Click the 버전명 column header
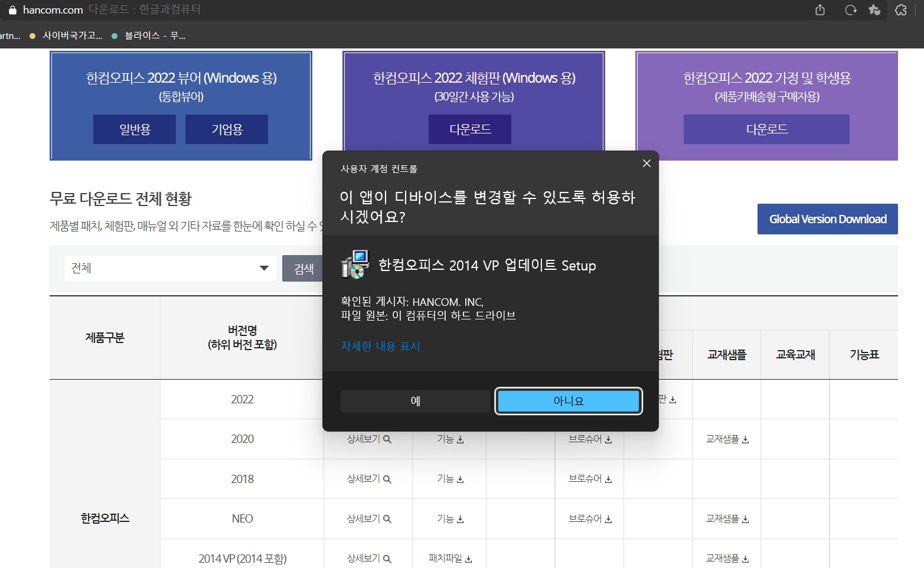Screen dimensions: 924x568 (242, 338)
